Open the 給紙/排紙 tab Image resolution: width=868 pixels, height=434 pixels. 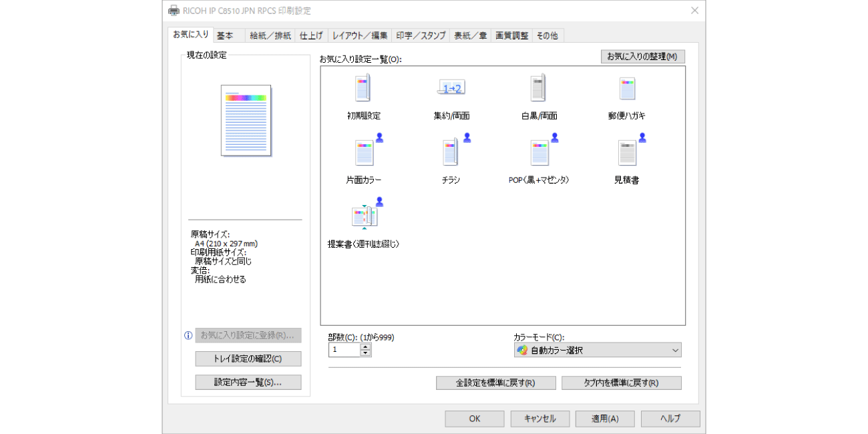[x=270, y=36]
